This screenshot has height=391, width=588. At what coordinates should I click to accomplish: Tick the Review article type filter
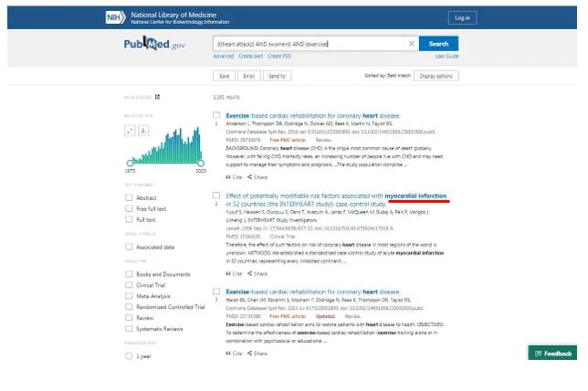[129, 317]
